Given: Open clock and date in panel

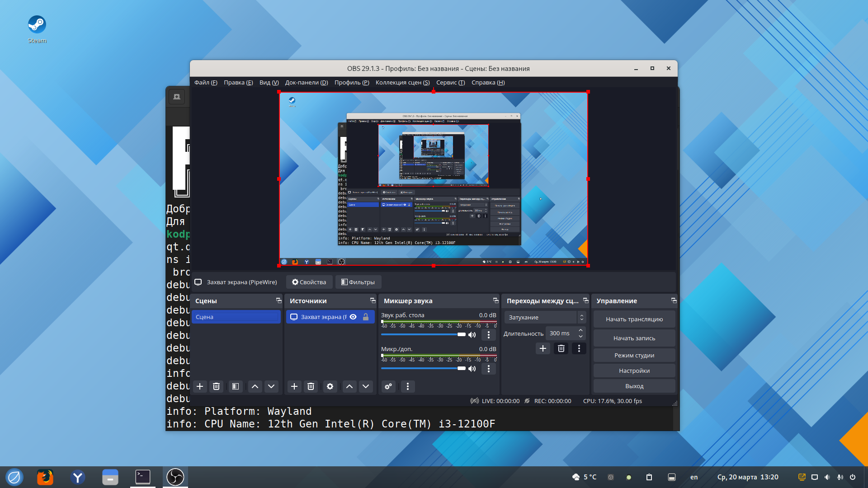Looking at the screenshot, I should [748, 477].
